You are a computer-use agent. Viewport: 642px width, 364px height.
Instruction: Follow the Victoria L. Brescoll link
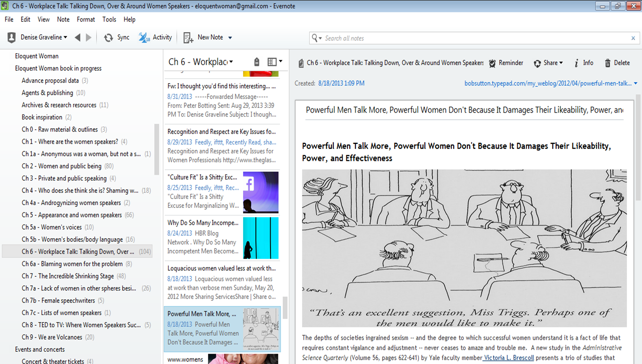tap(509, 357)
